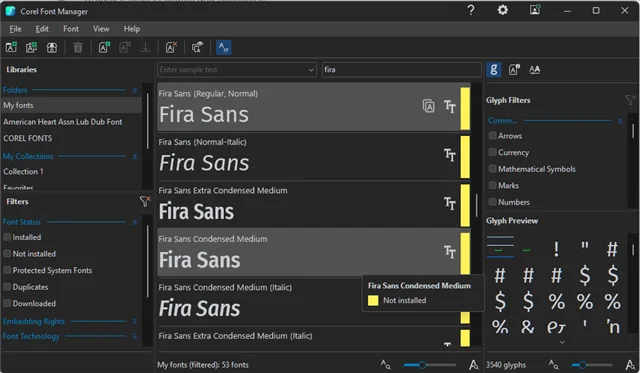640x373 pixels.
Task: Click TT icon on Fira Sans Condensed Medium row
Action: (x=450, y=252)
